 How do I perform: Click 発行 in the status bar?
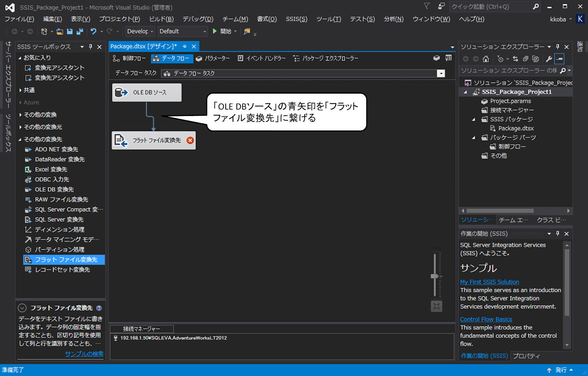561,370
